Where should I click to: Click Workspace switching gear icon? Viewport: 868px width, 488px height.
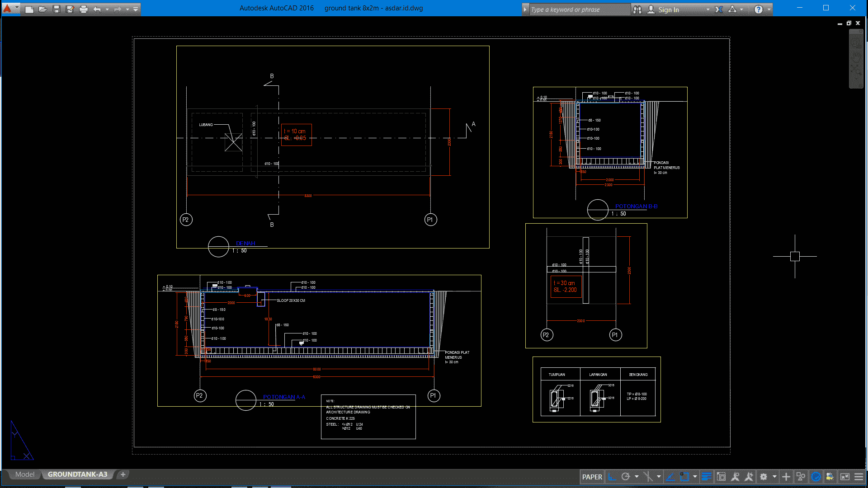(x=764, y=477)
